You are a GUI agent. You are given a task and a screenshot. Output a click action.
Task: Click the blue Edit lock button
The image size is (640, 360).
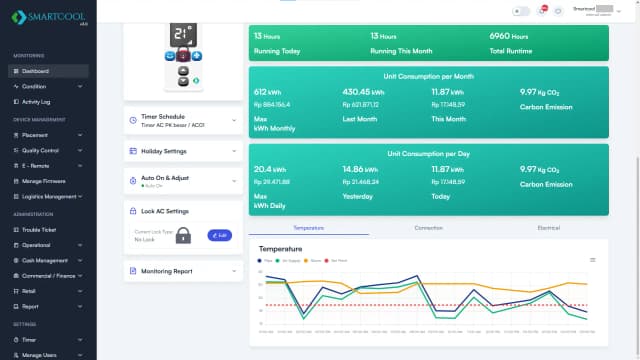(220, 236)
